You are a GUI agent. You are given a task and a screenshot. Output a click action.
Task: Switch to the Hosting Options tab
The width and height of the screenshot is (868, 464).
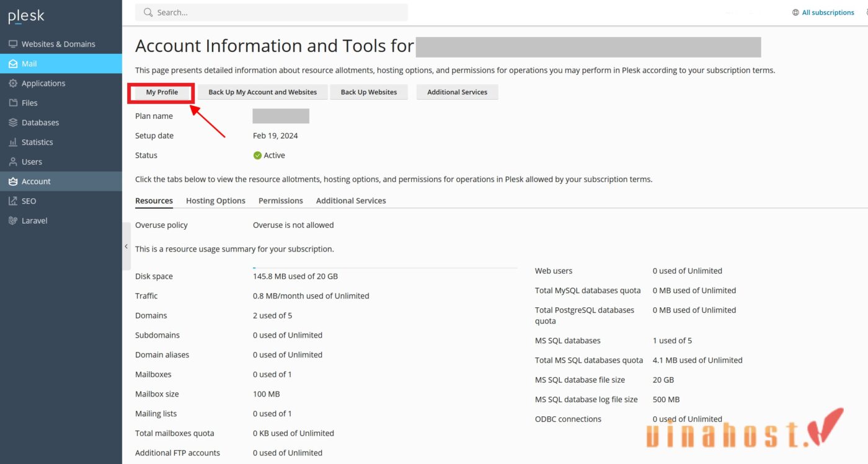(x=216, y=201)
